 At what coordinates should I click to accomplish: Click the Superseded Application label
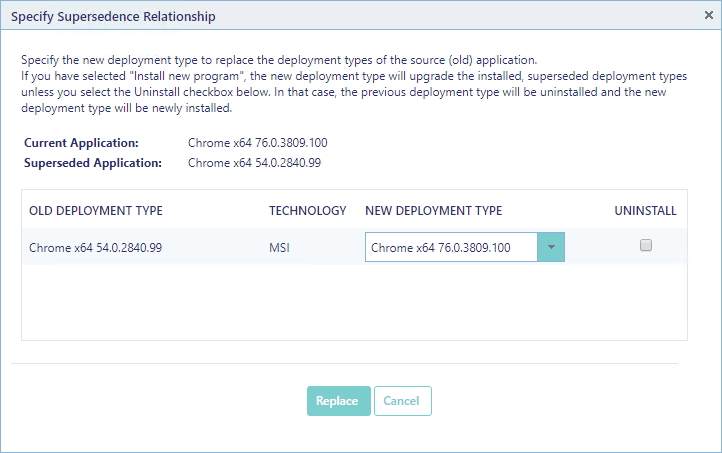[x=92, y=163]
